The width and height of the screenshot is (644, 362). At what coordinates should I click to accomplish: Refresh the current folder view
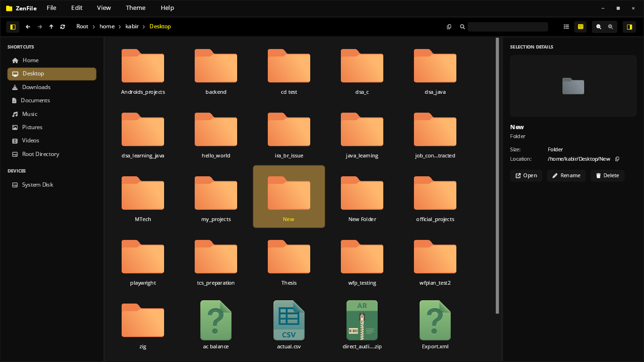[63, 27]
